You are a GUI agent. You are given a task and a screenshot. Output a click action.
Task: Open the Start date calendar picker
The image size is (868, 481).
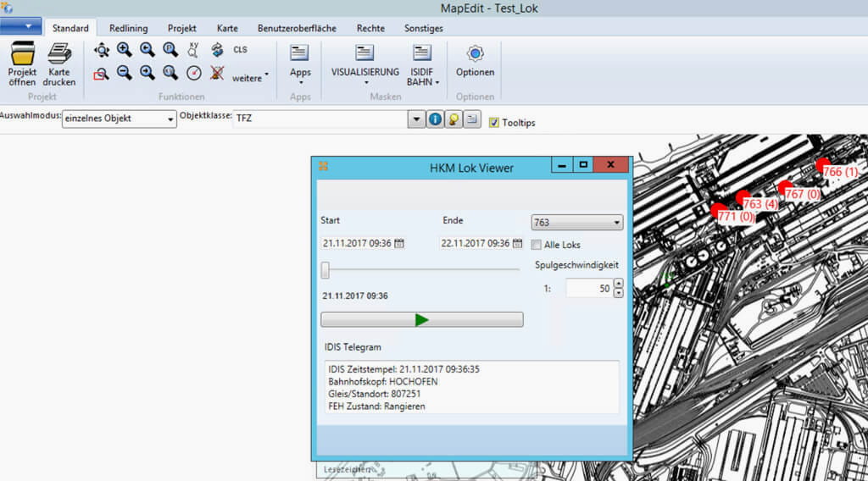399,243
